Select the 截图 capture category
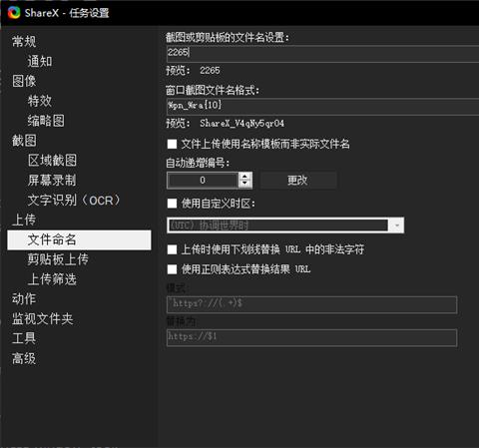The height and width of the screenshot is (448, 479). pyautogui.click(x=24, y=141)
